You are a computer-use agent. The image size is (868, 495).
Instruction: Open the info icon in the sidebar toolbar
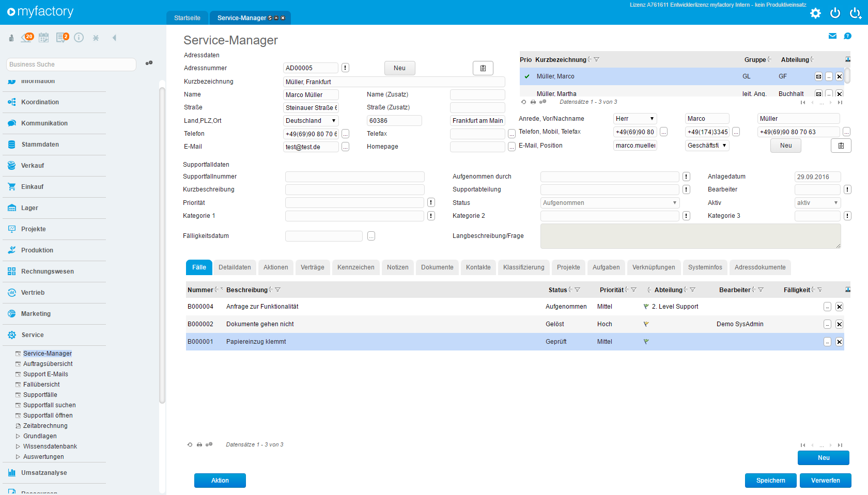coord(79,38)
